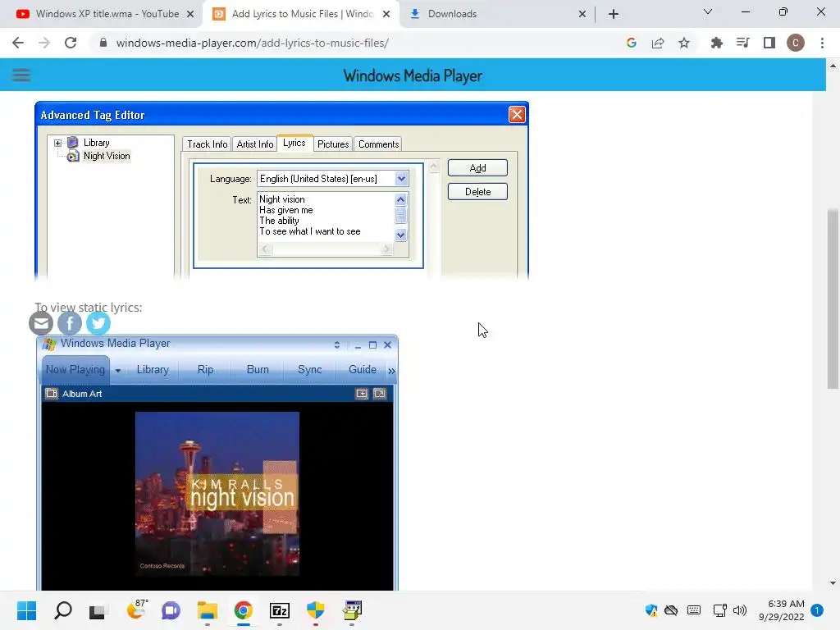Share page on Facebook
The height and width of the screenshot is (630, 840).
70,323
